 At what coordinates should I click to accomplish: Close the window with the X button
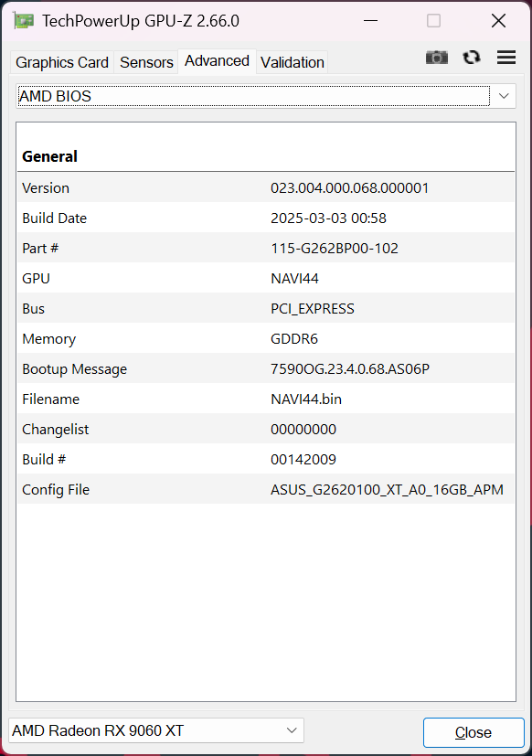click(x=498, y=21)
